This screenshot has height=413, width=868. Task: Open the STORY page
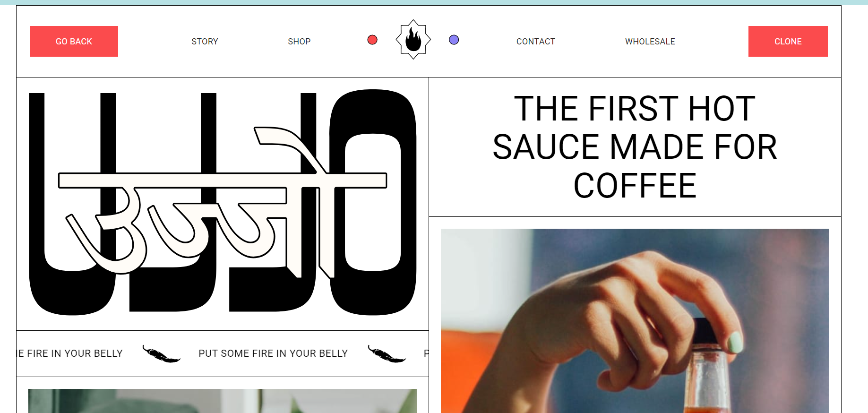click(205, 42)
